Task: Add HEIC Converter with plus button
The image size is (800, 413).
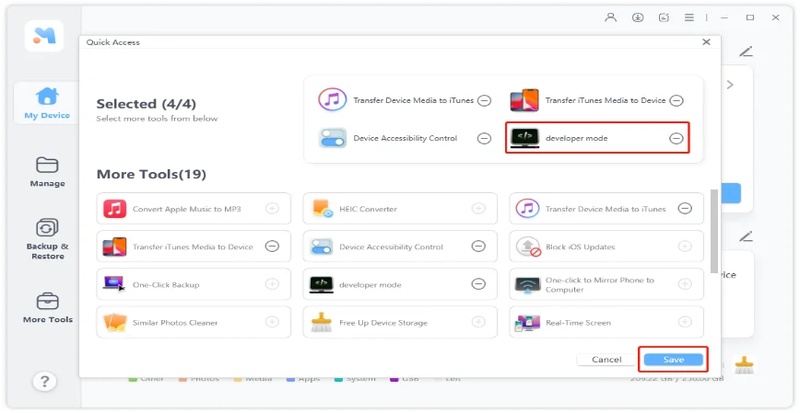Action: [x=478, y=208]
